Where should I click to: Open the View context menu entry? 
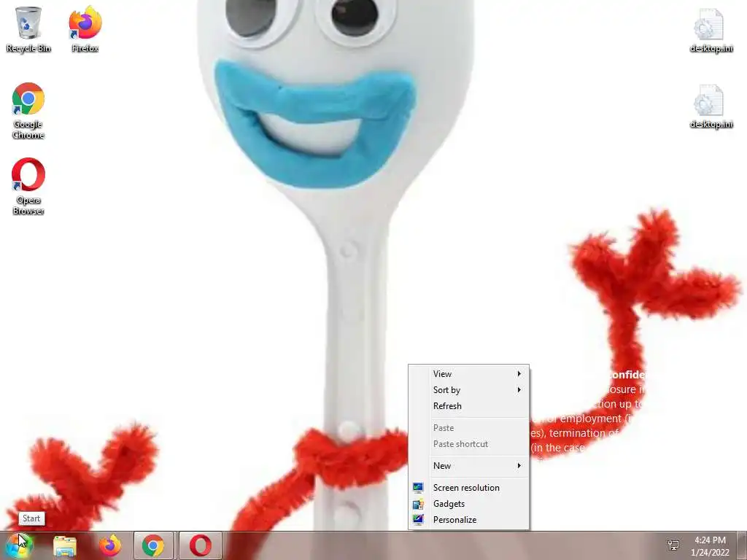pos(469,374)
